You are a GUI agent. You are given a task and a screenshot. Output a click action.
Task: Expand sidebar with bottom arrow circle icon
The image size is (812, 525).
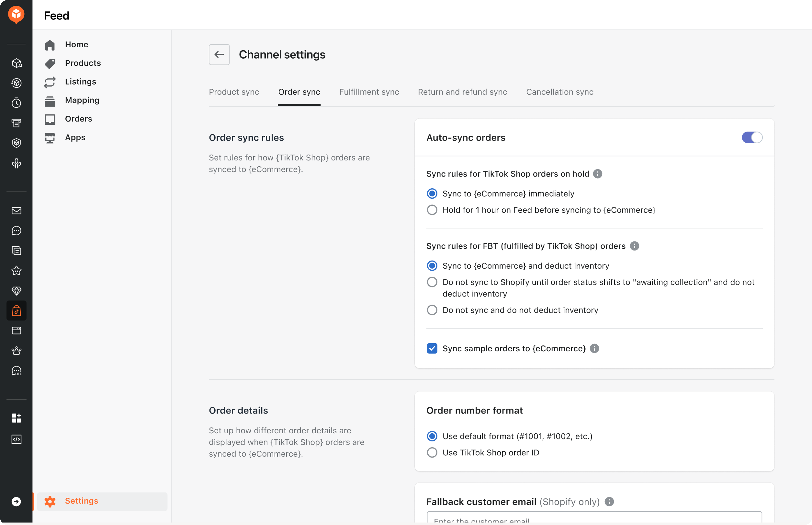[x=16, y=501]
